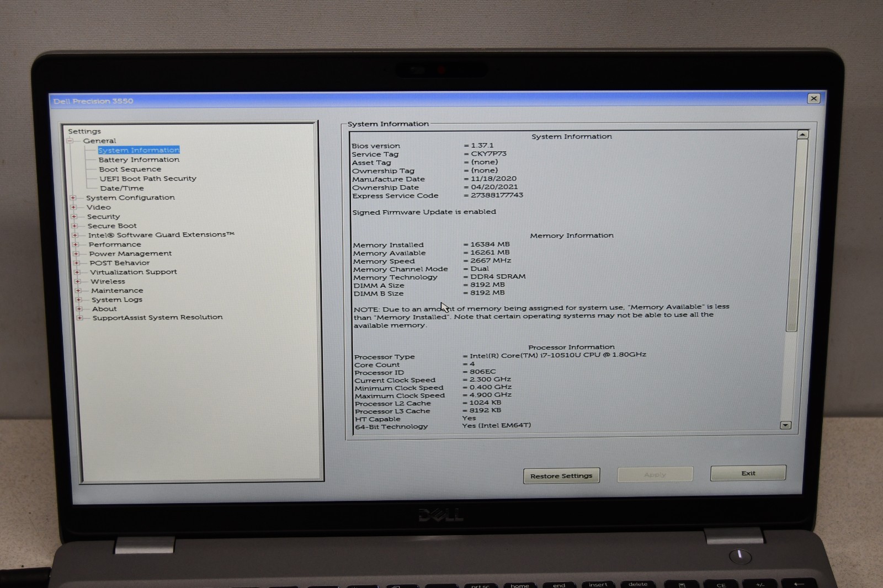Select the System Logs tree item
Screen dimensions: 883x588
(x=117, y=300)
